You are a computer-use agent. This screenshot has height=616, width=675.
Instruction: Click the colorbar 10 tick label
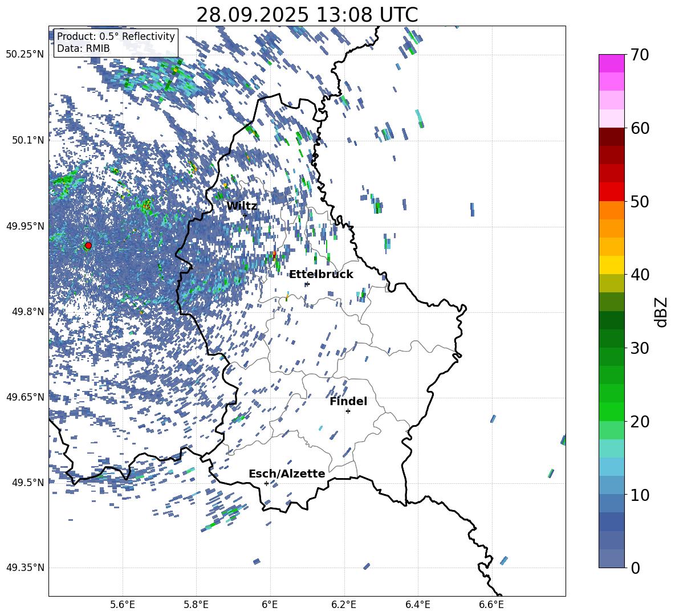point(640,495)
